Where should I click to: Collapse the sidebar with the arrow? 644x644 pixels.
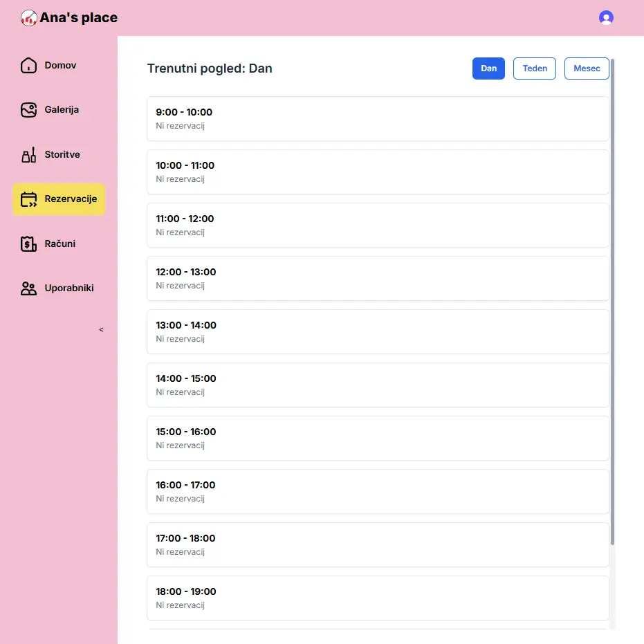pos(101,330)
